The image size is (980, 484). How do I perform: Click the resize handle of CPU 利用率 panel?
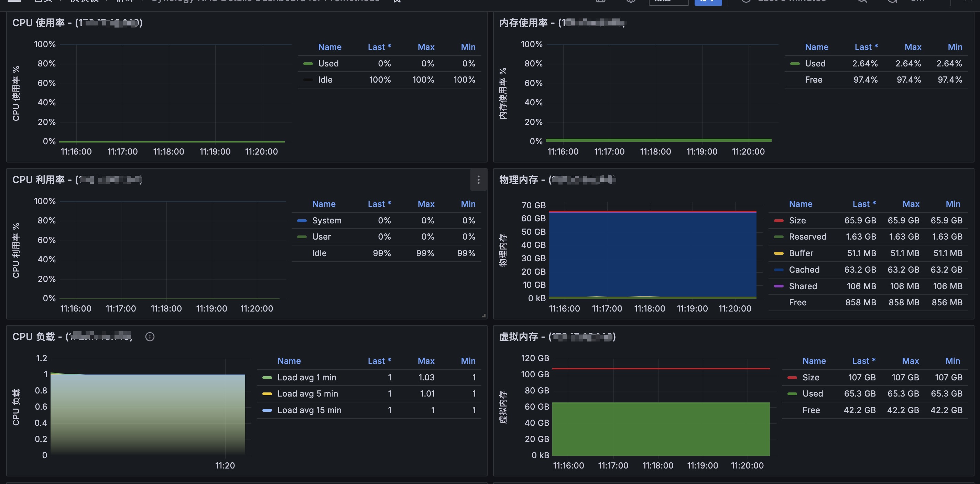[x=483, y=315]
